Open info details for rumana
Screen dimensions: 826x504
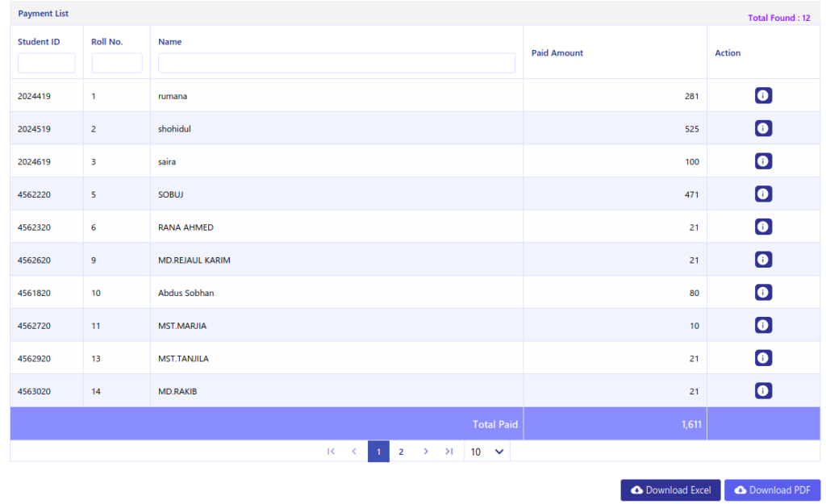coord(763,95)
